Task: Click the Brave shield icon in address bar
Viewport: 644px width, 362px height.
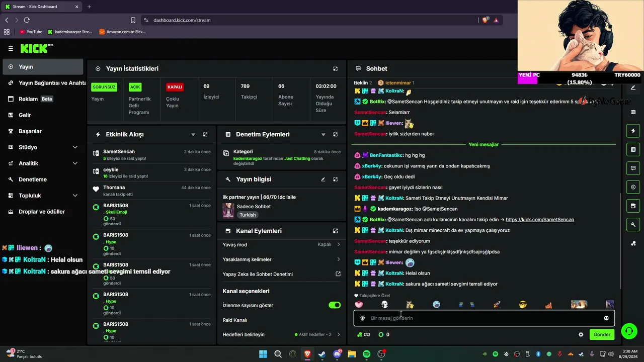Action: [485, 20]
